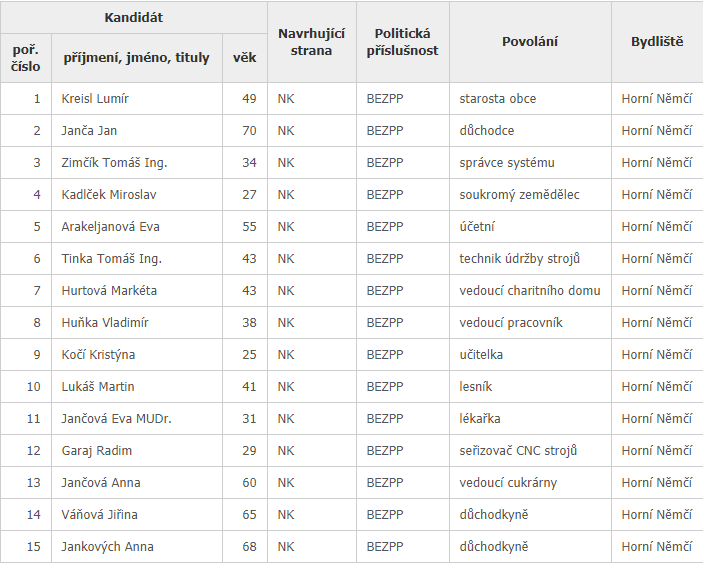Click the name Jankových Anna
The image size is (703, 564).
point(107,547)
